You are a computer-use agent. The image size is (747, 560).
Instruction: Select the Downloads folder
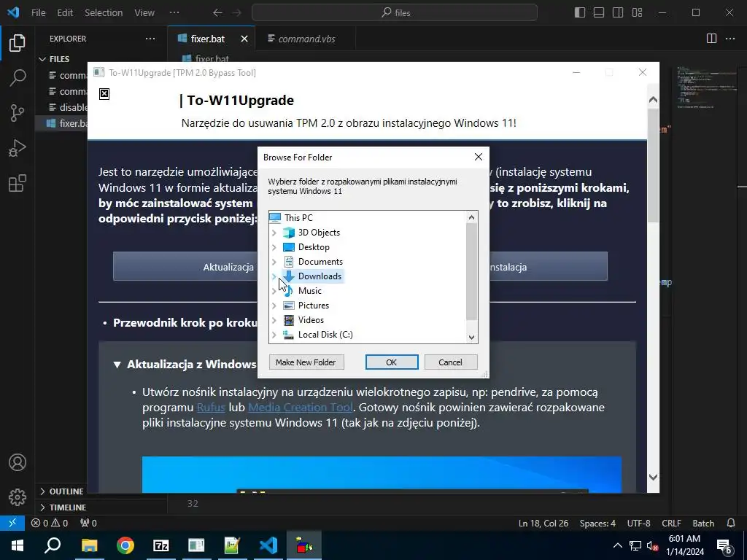pos(320,276)
